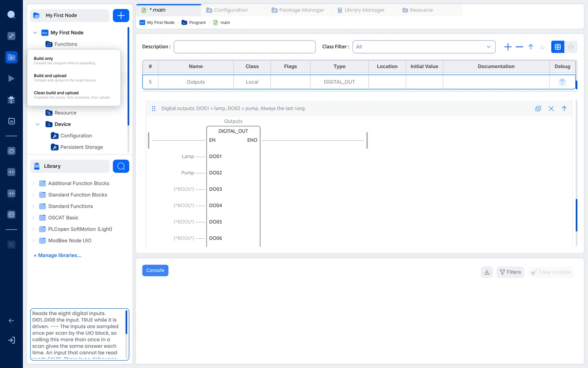Screen dimensions: 588x368
Task: Open Persistent Storage under Device
Action: click(x=77, y=147)
